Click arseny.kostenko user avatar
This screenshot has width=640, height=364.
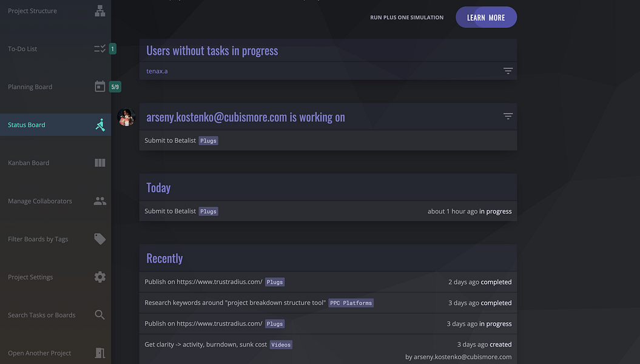[x=126, y=117]
